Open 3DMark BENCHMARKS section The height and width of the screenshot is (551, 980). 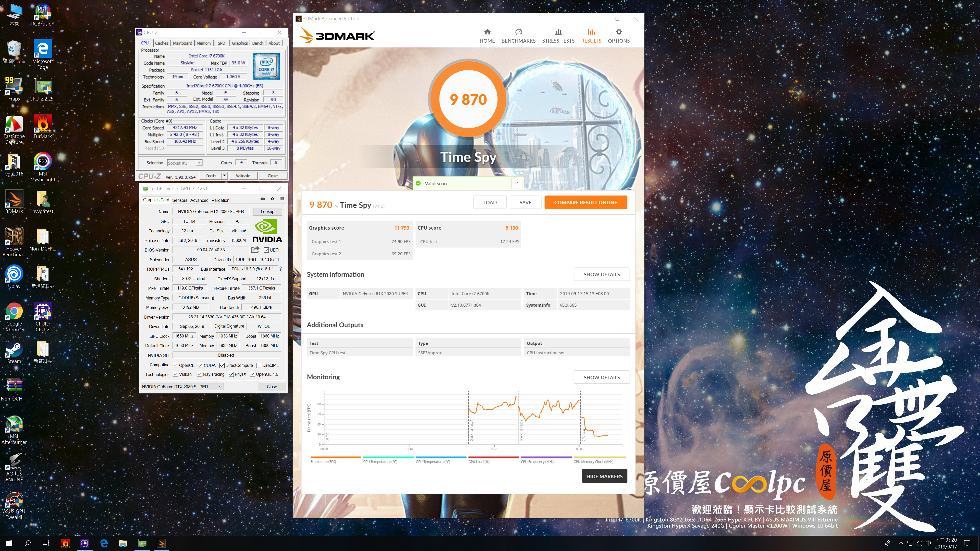518,36
